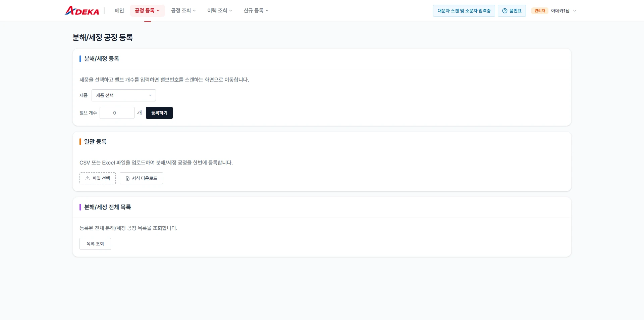The width and height of the screenshot is (644, 320).
Task: Click the 대문자 스캔 및 소문자 입력중 button
Action: pos(464,11)
